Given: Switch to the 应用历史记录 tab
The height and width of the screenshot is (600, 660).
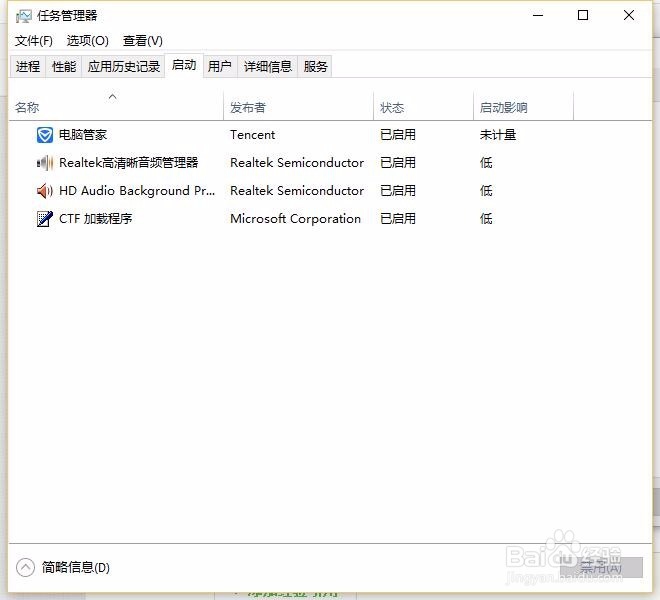Looking at the screenshot, I should 124,67.
